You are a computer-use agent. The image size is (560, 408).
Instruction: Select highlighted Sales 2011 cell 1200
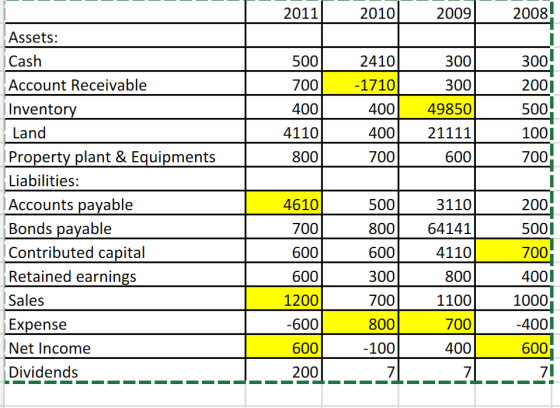pyautogui.click(x=284, y=299)
